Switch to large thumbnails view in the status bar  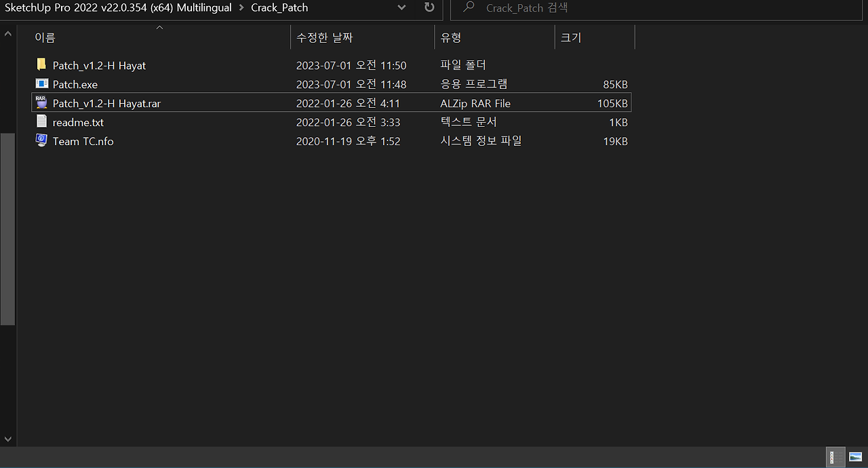856,457
